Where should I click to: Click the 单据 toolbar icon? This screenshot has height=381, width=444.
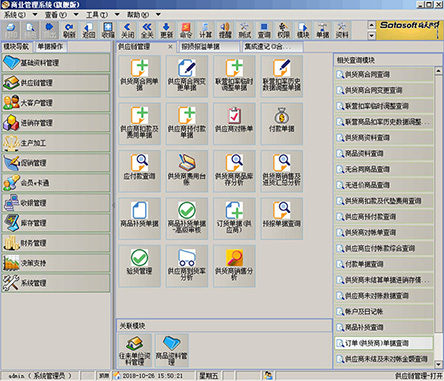pyautogui.click(x=322, y=30)
